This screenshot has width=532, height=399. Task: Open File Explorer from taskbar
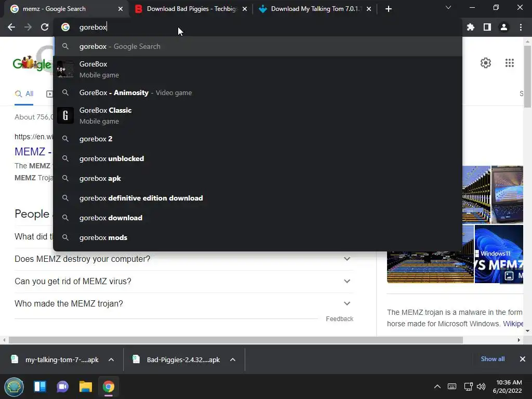pyautogui.click(x=86, y=387)
